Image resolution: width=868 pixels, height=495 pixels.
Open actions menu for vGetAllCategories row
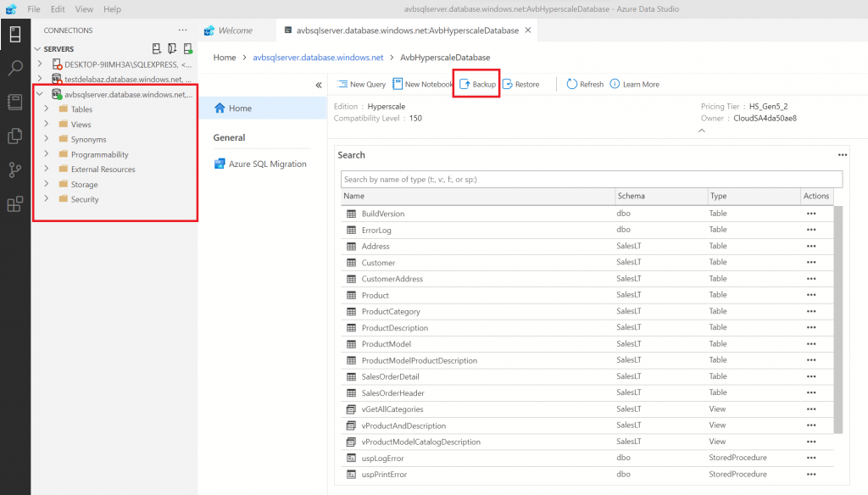[x=811, y=409]
